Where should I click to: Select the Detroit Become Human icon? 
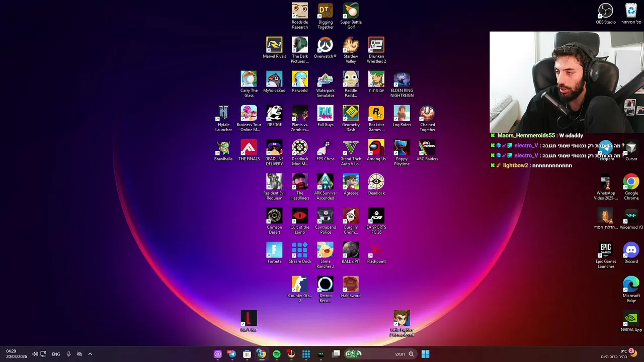[326, 290]
